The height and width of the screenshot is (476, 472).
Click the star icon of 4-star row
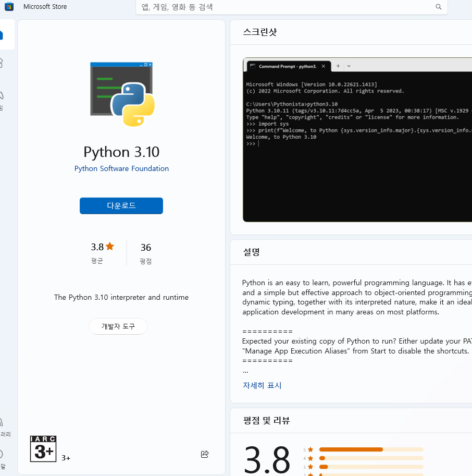coord(310,458)
